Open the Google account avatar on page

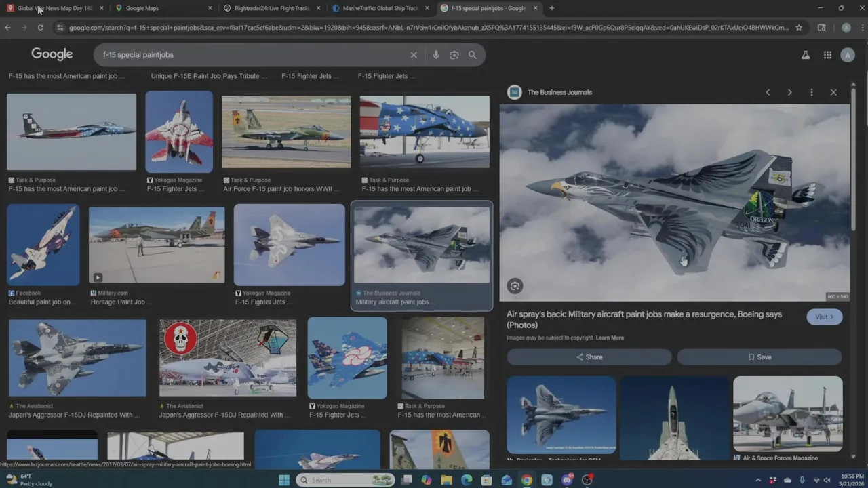848,55
